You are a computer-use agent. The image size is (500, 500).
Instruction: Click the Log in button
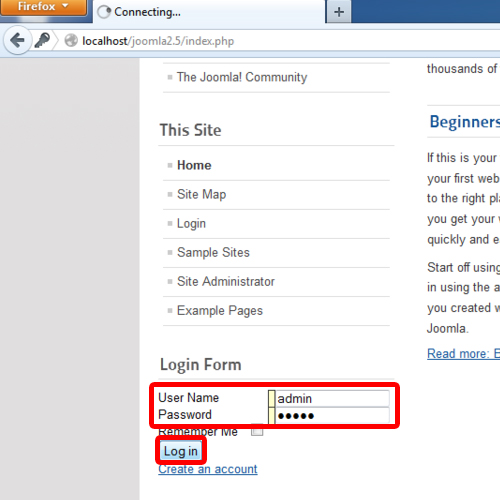[x=181, y=451]
